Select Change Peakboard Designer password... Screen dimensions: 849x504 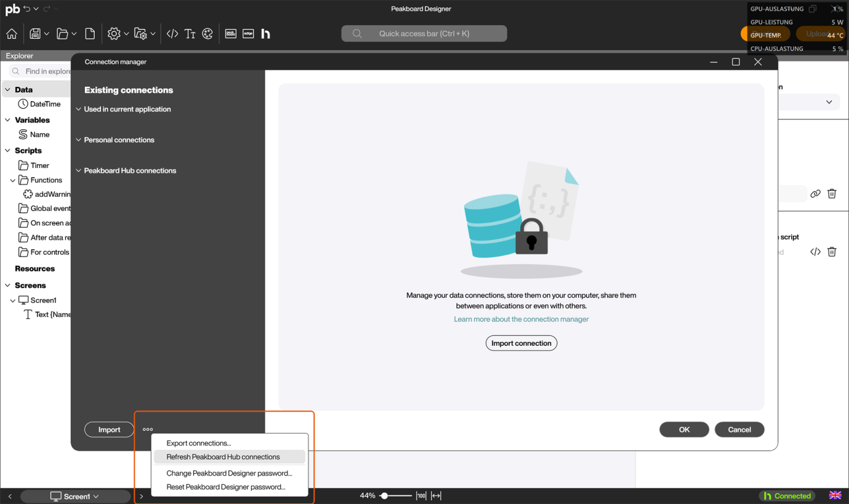[x=229, y=473]
